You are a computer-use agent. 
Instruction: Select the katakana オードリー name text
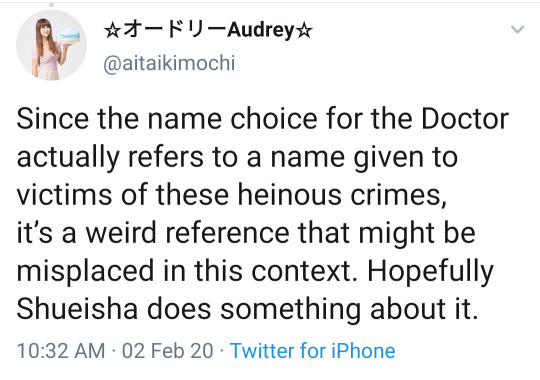[x=174, y=30]
